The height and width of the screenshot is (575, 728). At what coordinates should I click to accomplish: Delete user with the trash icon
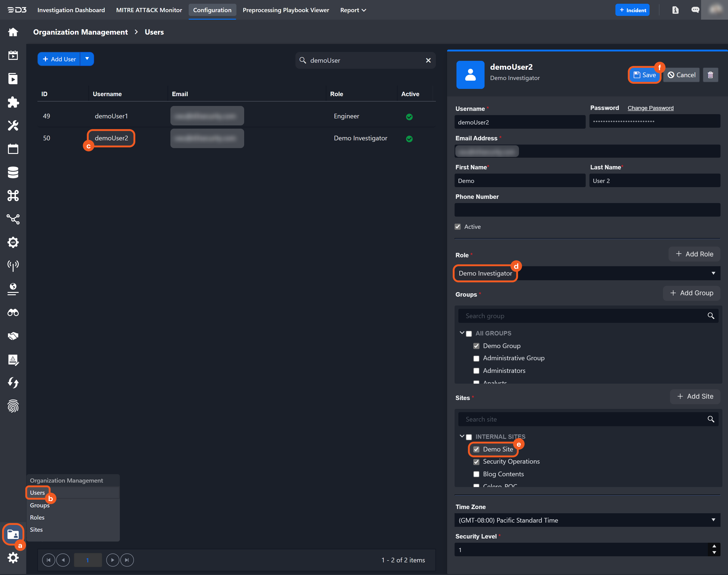click(x=710, y=75)
